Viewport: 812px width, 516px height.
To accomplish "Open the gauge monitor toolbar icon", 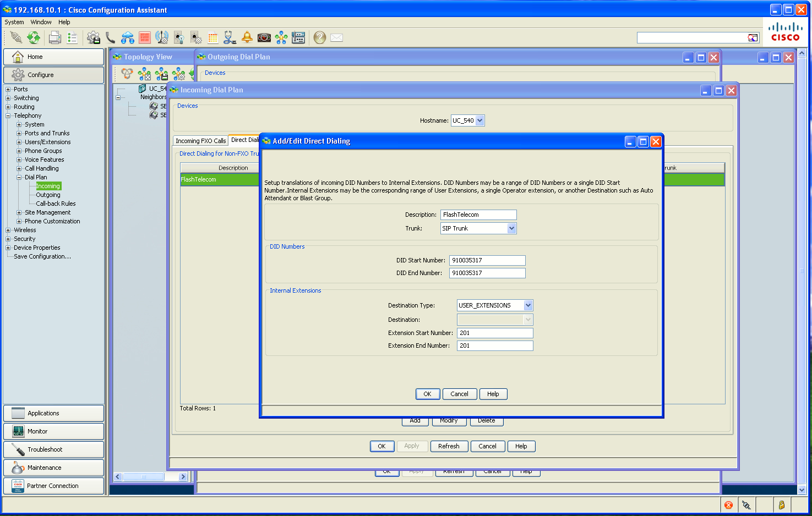I will pos(264,37).
